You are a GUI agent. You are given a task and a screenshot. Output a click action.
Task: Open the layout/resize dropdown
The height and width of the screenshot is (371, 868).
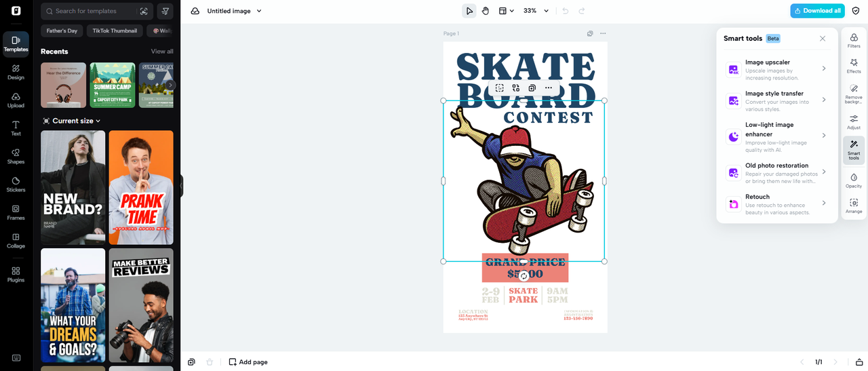[506, 11]
